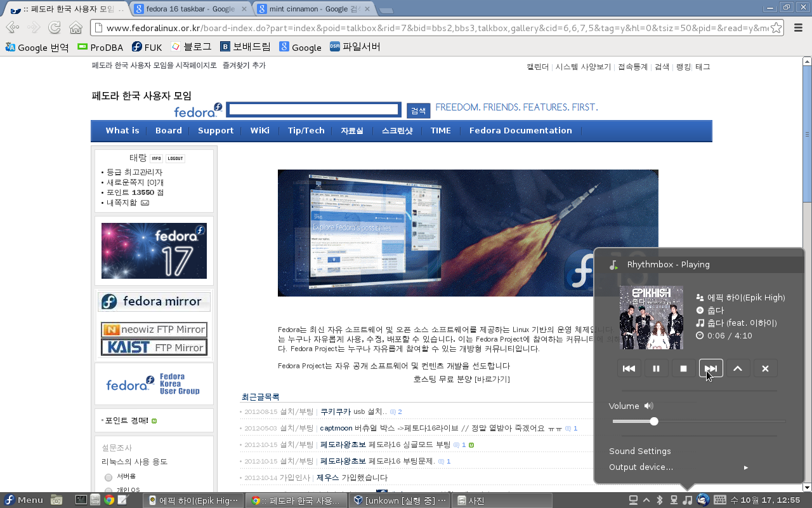Open the 내쪽지함 envelope icon
The width and height of the screenshot is (812, 508).
145,203
